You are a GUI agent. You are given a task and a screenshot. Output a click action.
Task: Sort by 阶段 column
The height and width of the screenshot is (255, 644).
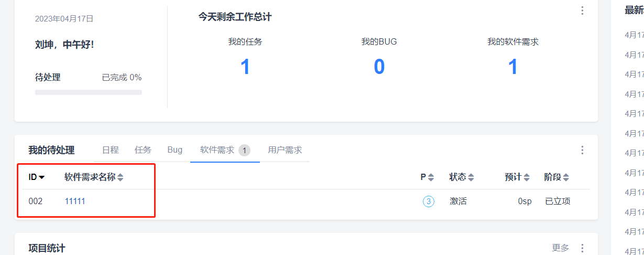566,177
